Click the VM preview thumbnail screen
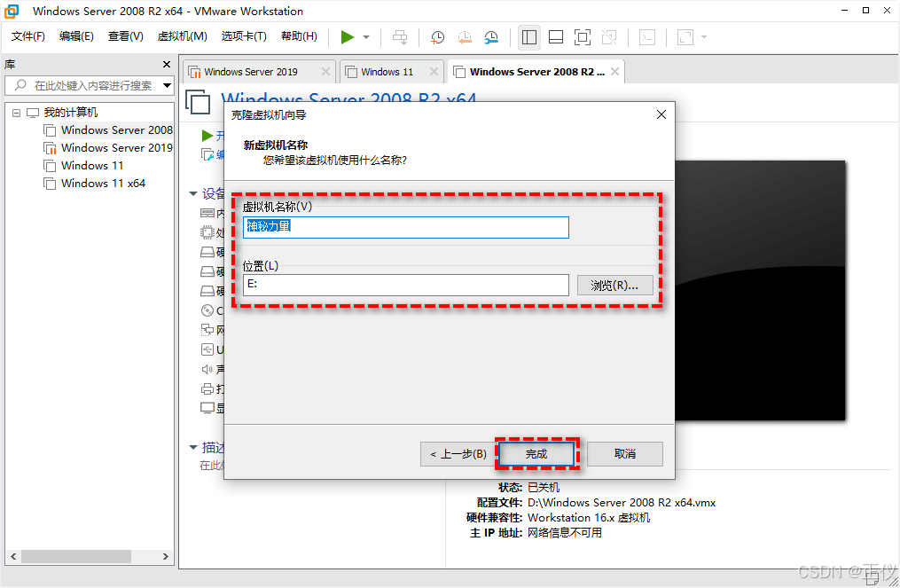The width and height of the screenshot is (900, 588). pos(760,290)
